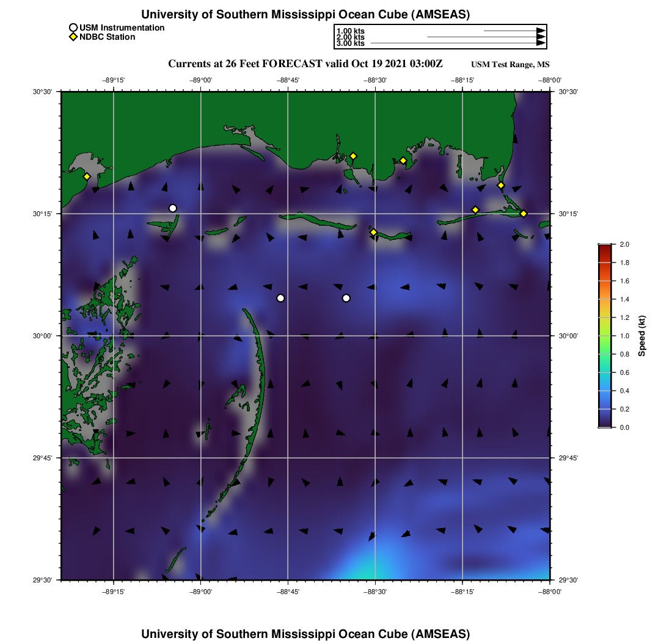Select the northernmost NDBC diamond right of 88°30'
This screenshot has height=641, width=672.
(403, 161)
